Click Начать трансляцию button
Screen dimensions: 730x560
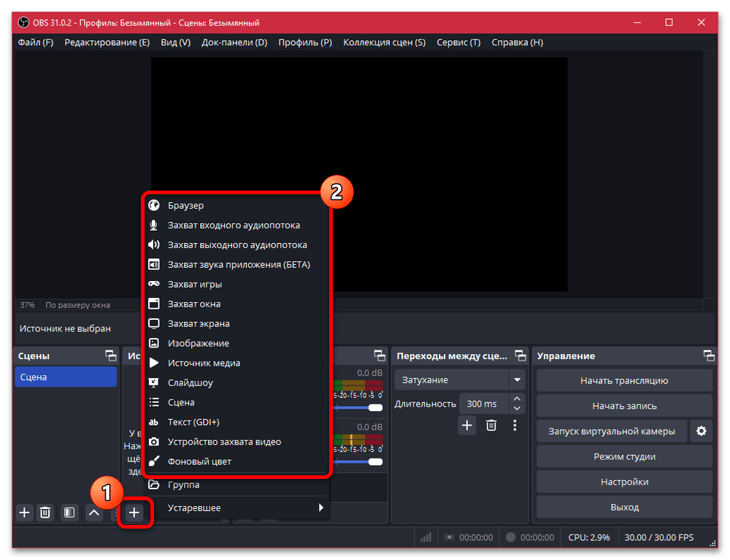[x=624, y=381]
